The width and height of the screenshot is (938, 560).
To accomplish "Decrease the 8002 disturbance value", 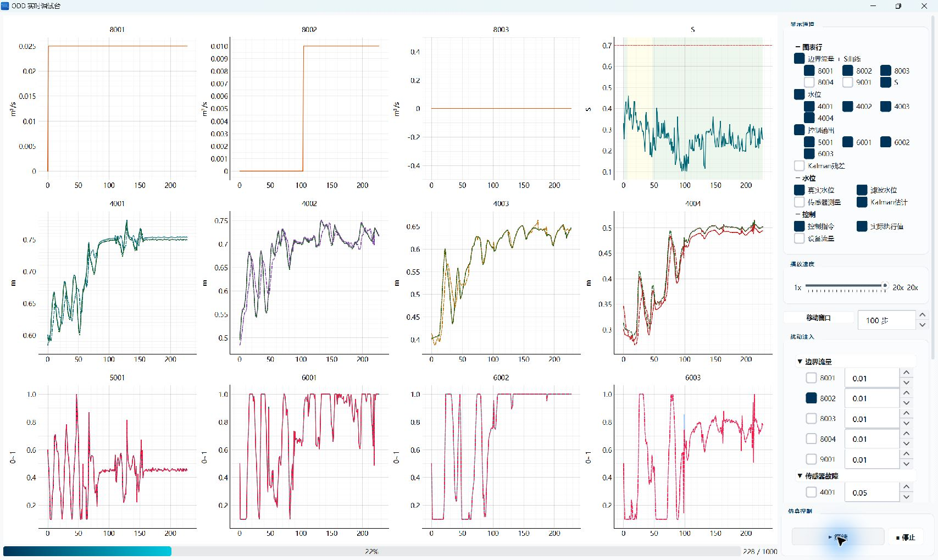I will [x=907, y=403].
